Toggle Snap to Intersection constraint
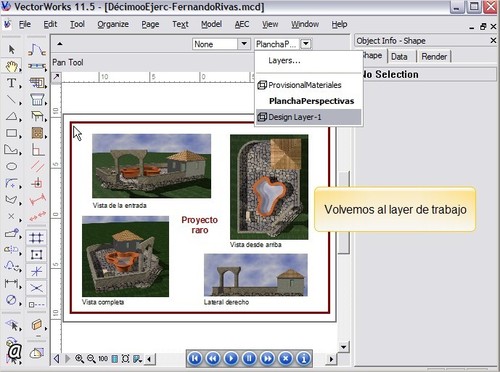This screenshot has width=500, height=372. tap(36, 288)
